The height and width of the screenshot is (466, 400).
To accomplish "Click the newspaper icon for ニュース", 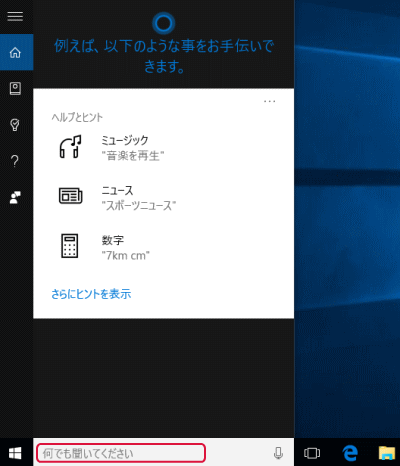I will click(x=70, y=196).
